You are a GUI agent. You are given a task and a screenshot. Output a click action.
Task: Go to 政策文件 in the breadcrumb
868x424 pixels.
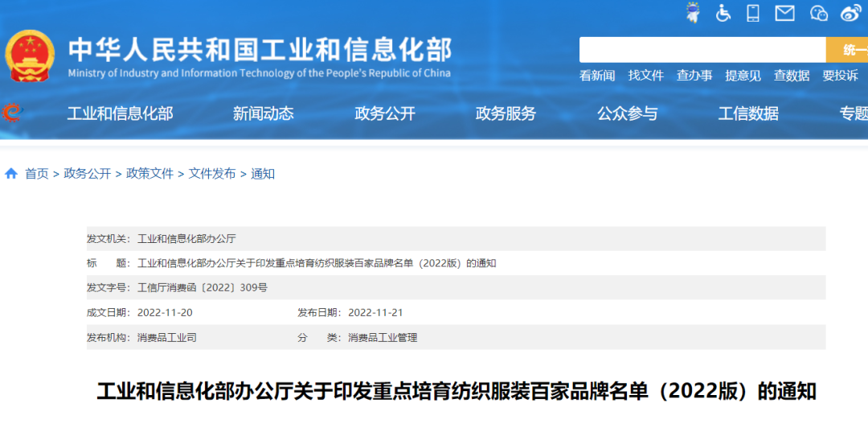point(150,174)
